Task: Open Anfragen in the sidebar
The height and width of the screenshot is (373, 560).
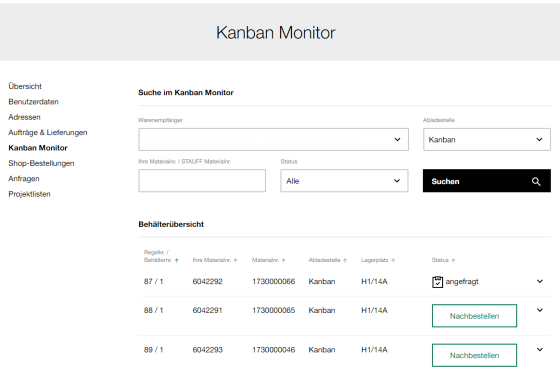Action: (24, 179)
